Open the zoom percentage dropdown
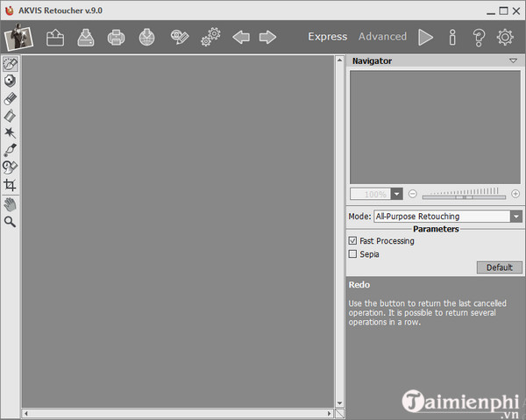This screenshot has width=526, height=420. pyautogui.click(x=397, y=194)
